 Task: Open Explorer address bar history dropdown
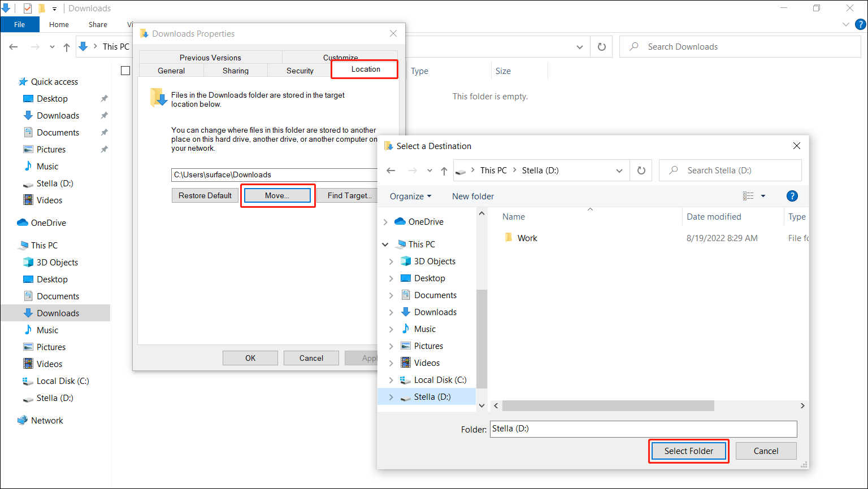pyautogui.click(x=579, y=47)
